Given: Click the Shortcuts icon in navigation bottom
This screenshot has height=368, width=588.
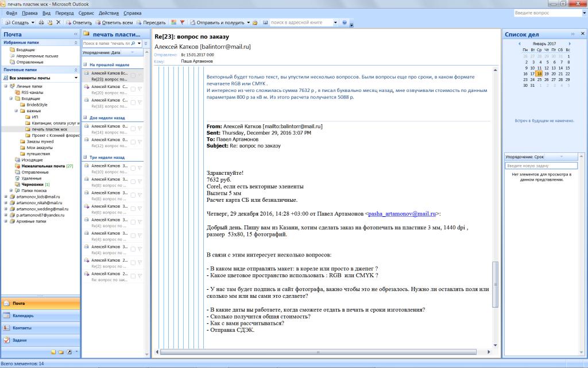Looking at the screenshot, I should 69,352.
